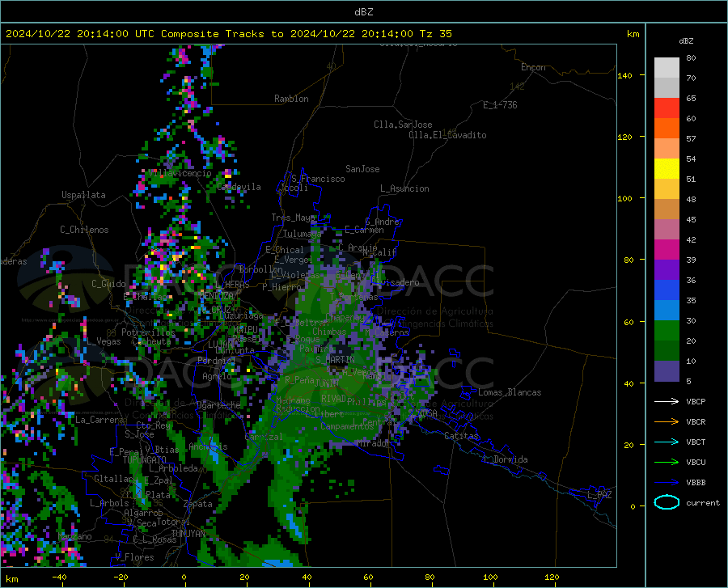Click the Ugarteche place label
The height and width of the screenshot is (588, 728).
click(x=218, y=404)
